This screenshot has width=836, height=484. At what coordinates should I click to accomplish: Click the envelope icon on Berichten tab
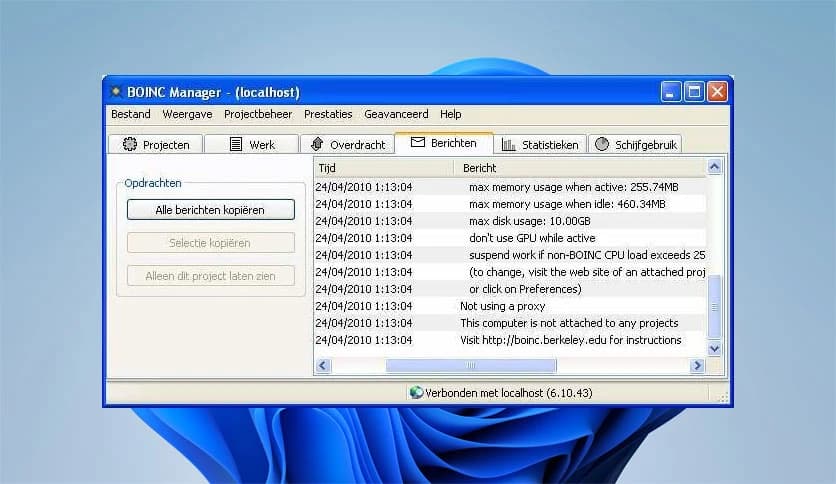coord(418,142)
